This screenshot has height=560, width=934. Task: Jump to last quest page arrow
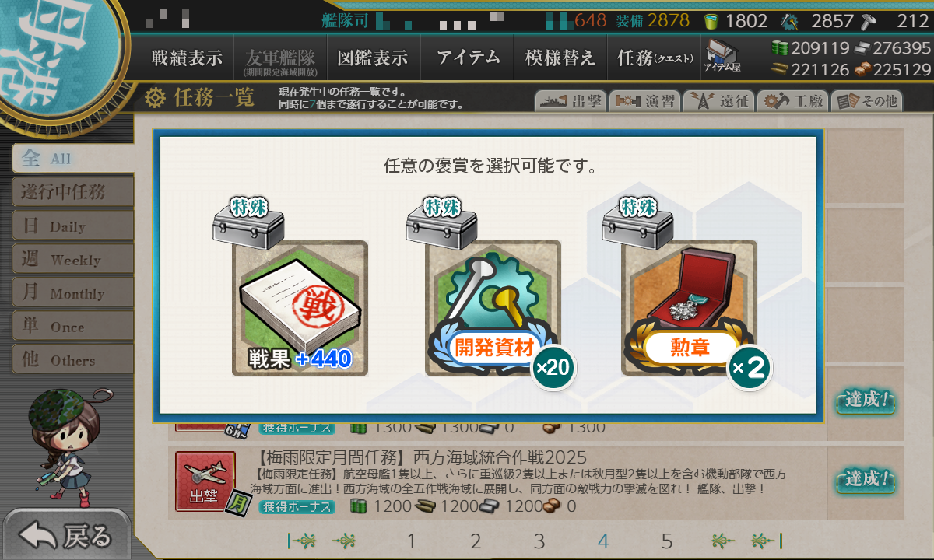point(767,541)
